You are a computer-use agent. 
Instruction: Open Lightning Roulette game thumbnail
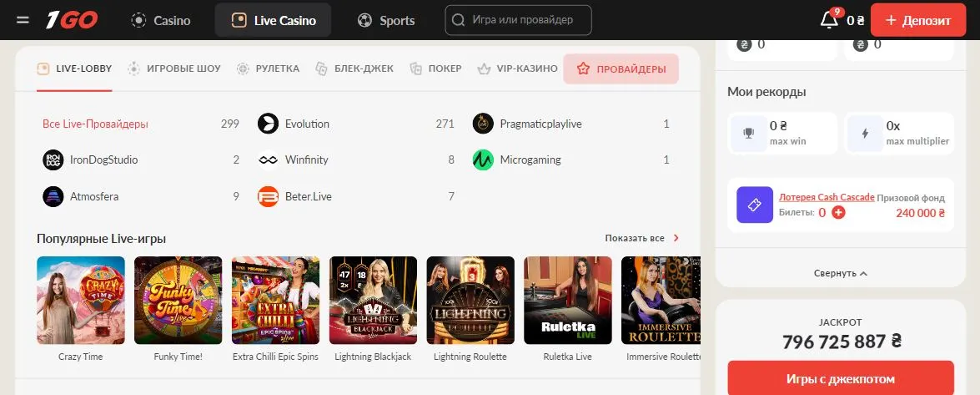[x=470, y=301]
